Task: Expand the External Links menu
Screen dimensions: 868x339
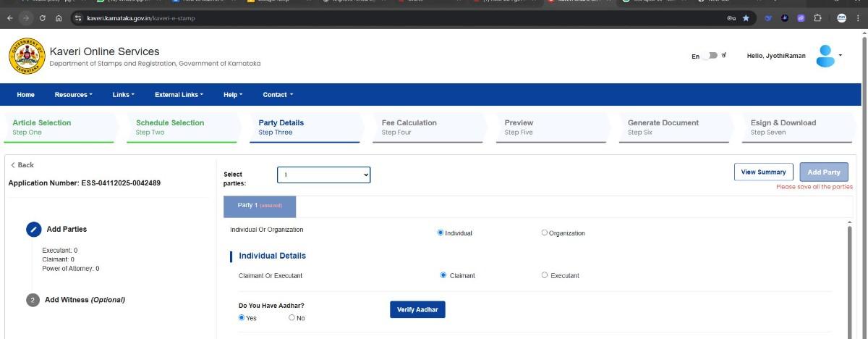Action: (x=179, y=95)
